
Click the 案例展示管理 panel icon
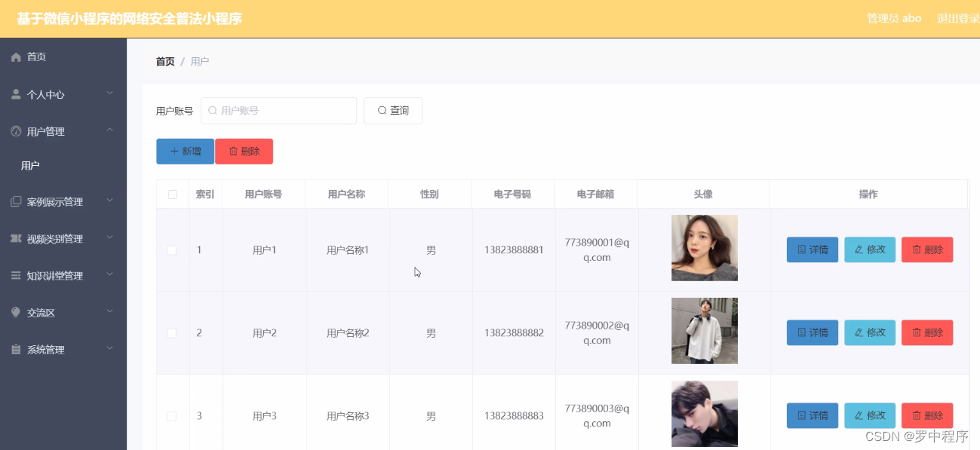coord(15,201)
